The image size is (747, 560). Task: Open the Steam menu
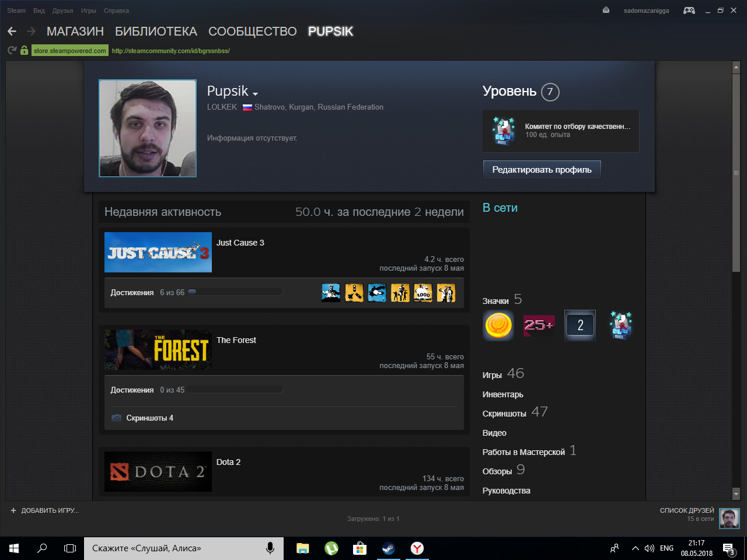[x=16, y=10]
